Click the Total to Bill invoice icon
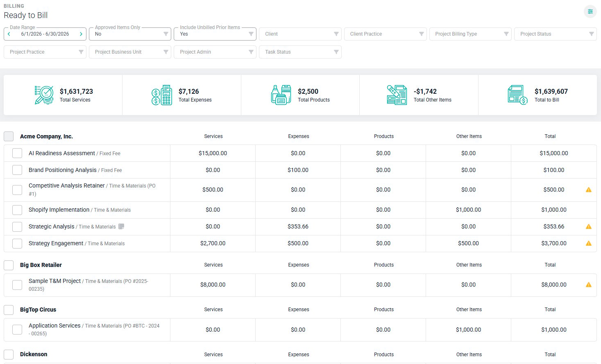601x364 pixels. [x=518, y=95]
